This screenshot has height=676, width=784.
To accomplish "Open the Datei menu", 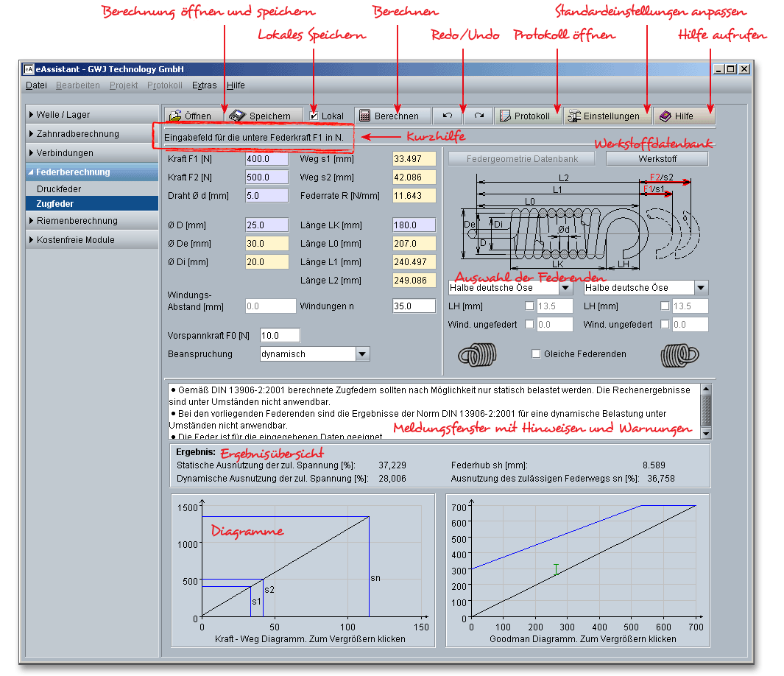I will click(x=35, y=85).
